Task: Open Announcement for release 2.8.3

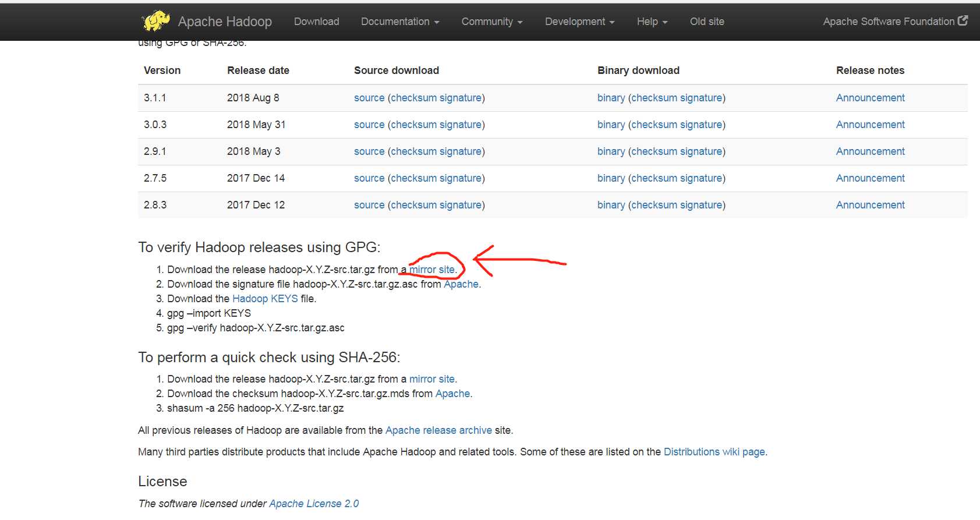Action: click(870, 205)
